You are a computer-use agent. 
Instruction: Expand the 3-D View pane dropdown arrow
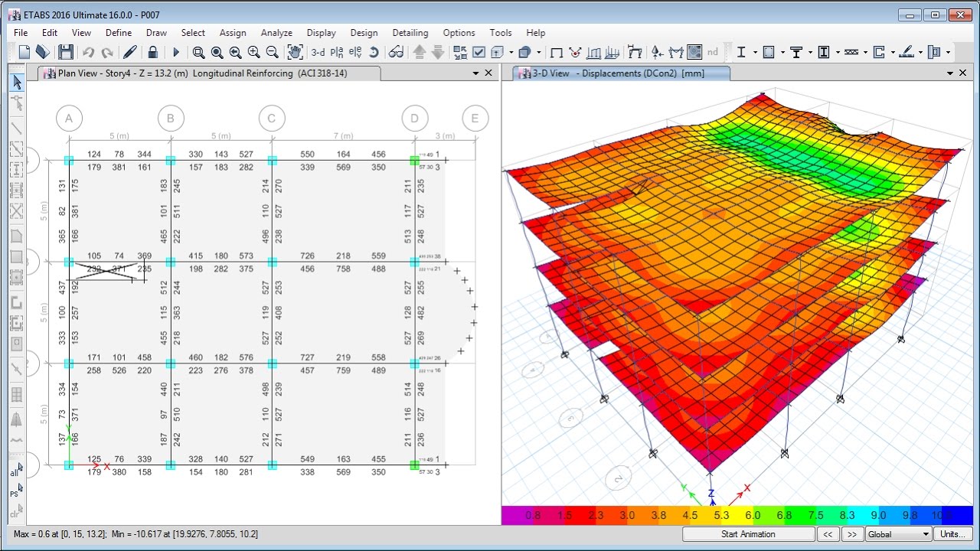[x=950, y=73]
